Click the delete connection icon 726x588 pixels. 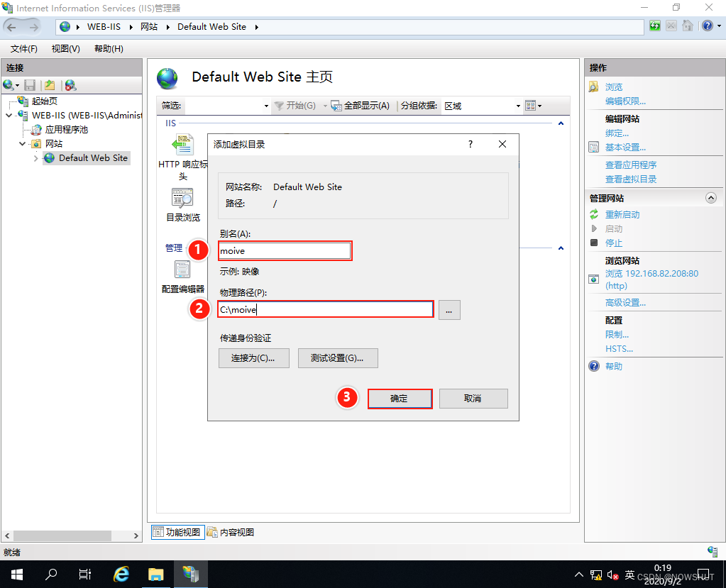click(x=70, y=85)
